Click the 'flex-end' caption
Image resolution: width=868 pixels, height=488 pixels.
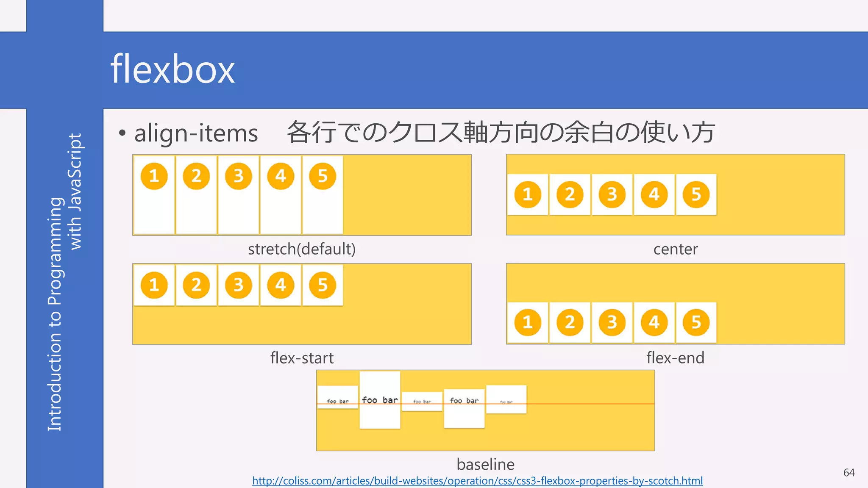(x=675, y=358)
